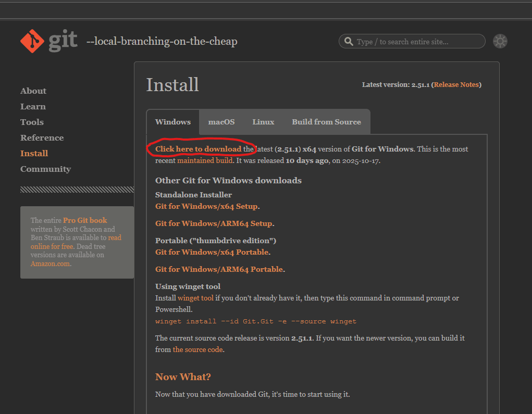The image size is (532, 414).
Task: Switch to the Windows tab
Action: tap(173, 121)
